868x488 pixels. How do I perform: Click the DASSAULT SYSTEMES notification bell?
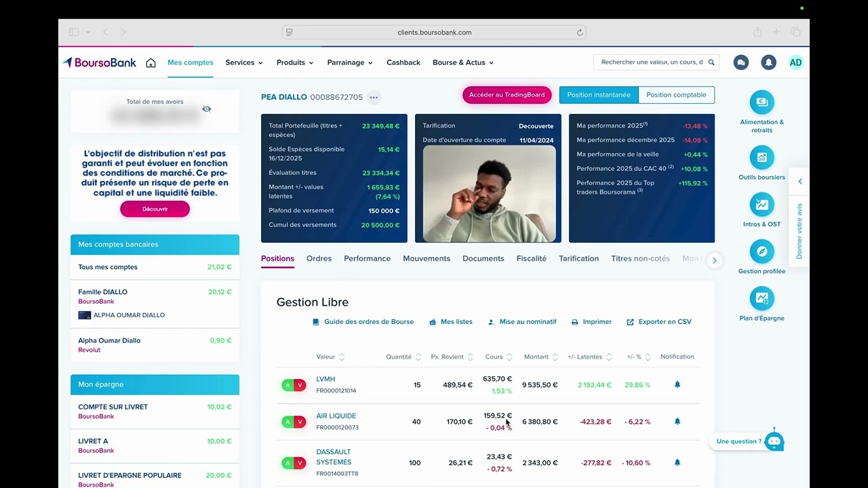677,463
